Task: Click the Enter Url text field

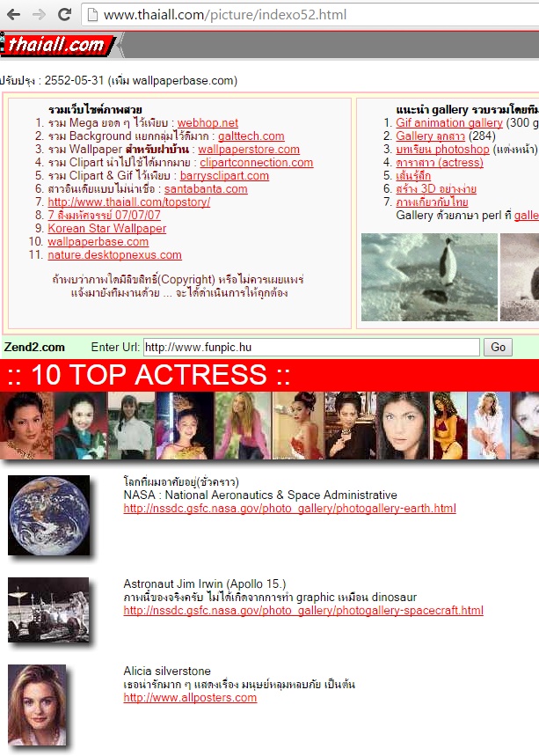Action: click(x=310, y=348)
